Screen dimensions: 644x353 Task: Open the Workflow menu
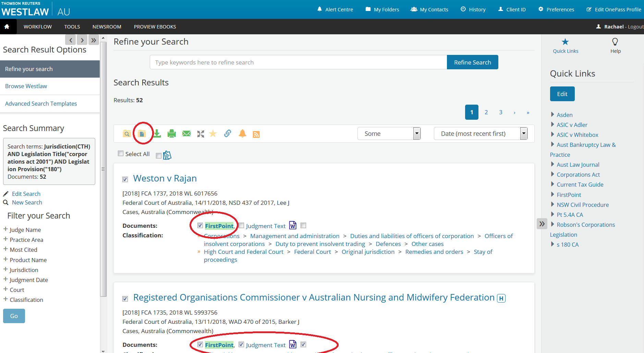(x=38, y=27)
